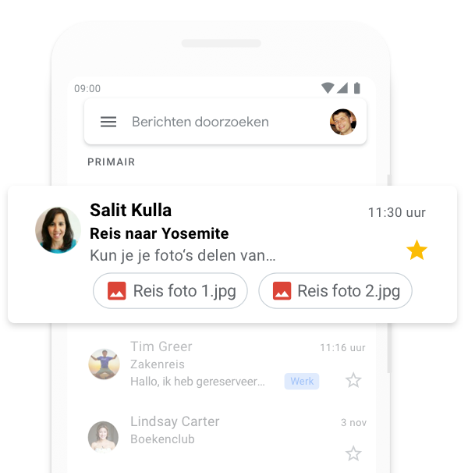Image resolution: width=468 pixels, height=476 pixels.
Task: Star the Lindsay Carter email
Action: 353,453
